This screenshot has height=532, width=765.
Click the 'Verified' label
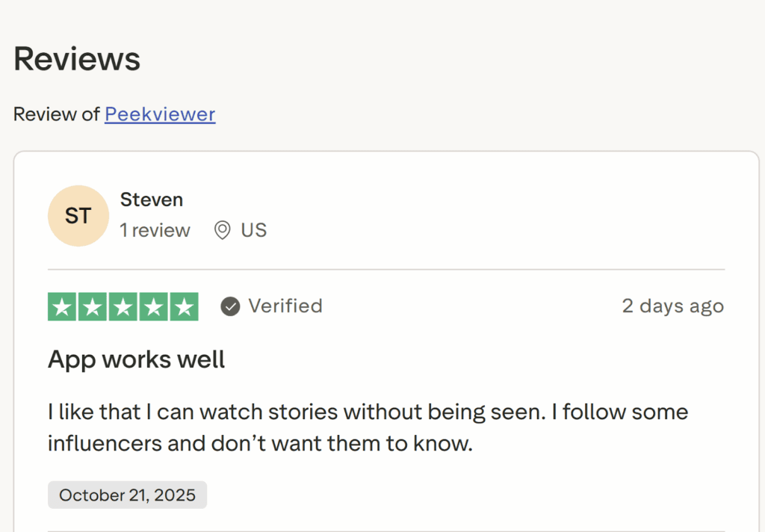[x=285, y=306]
